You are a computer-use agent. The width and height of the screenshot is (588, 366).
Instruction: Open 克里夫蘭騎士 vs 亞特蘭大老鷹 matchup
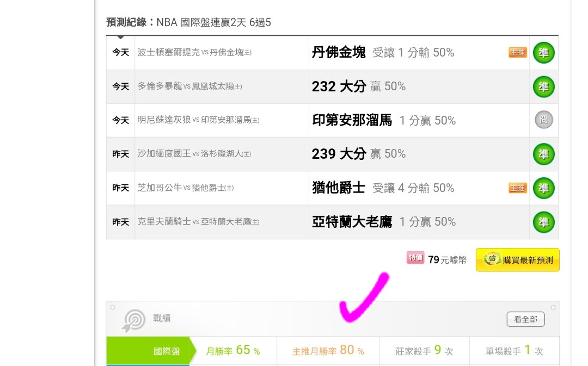[x=198, y=222]
